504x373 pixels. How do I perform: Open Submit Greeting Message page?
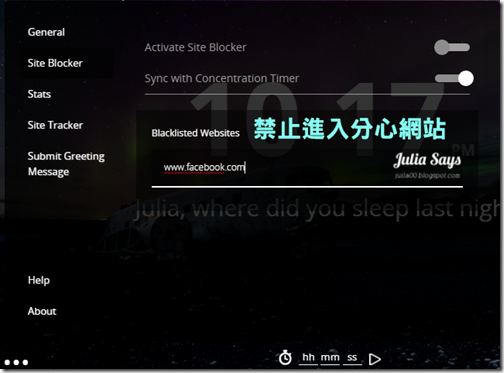click(66, 164)
